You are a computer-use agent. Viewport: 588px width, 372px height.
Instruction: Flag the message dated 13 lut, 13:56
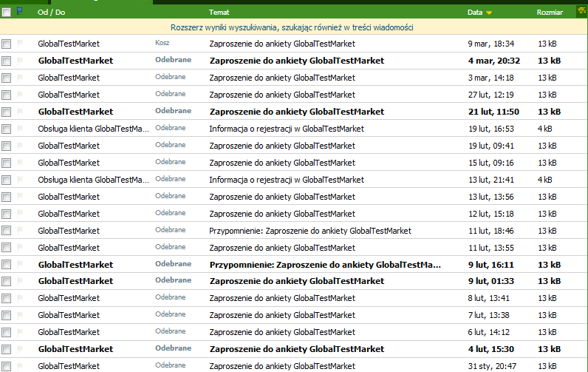[20, 196]
